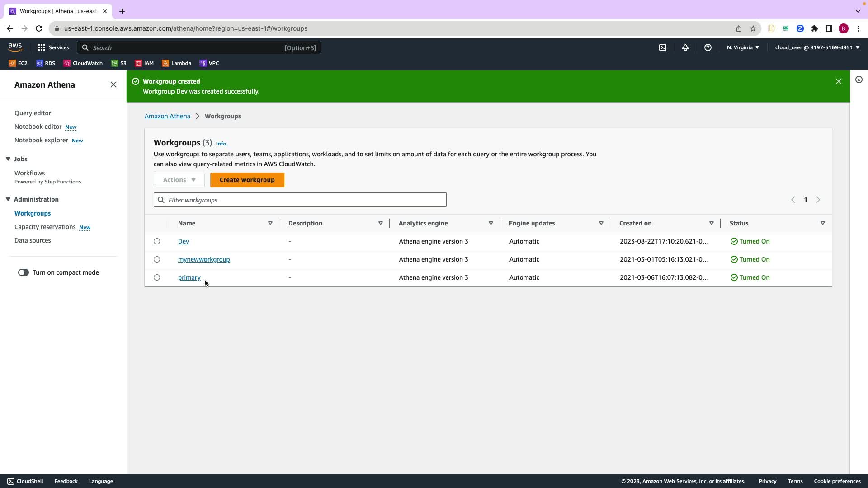Open the Services grid menu icon
The width and height of the screenshot is (868, 488).
[42, 47]
